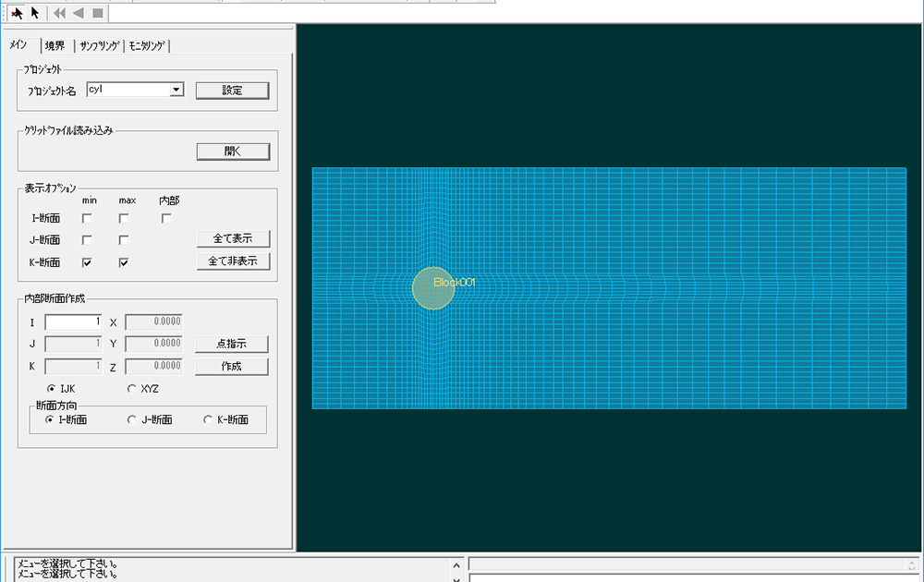Click the double-arrow rewind toolbar icon
The width and height of the screenshot is (924, 582).
click(59, 13)
